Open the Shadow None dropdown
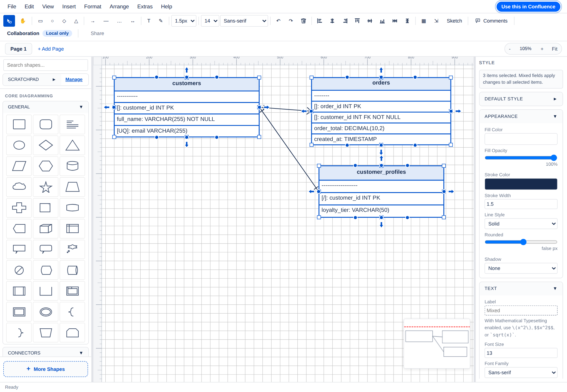The width and height of the screenshot is (567, 392). [521, 268]
